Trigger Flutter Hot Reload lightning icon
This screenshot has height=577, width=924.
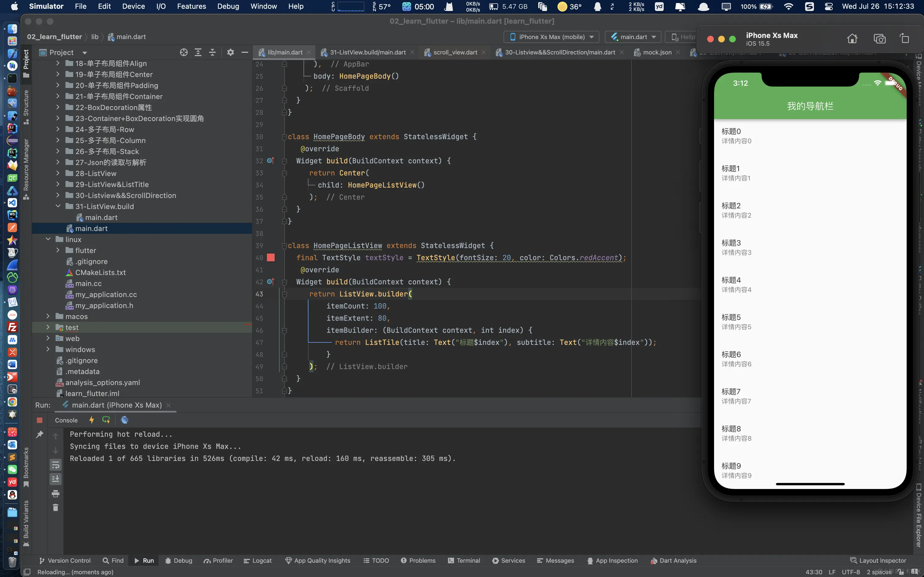pyautogui.click(x=92, y=420)
